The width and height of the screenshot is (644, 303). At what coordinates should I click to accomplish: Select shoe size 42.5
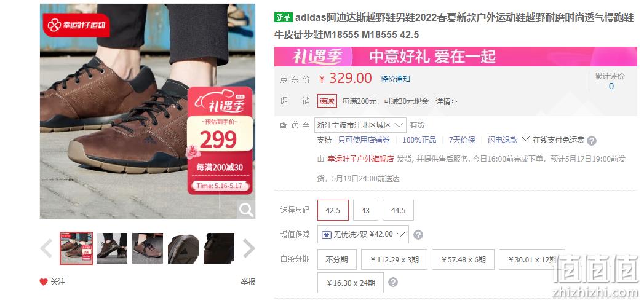[x=333, y=210]
